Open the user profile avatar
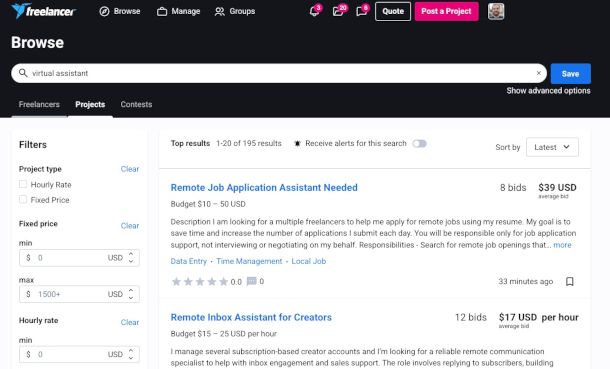Image resolution: width=610 pixels, height=369 pixels. point(496,11)
